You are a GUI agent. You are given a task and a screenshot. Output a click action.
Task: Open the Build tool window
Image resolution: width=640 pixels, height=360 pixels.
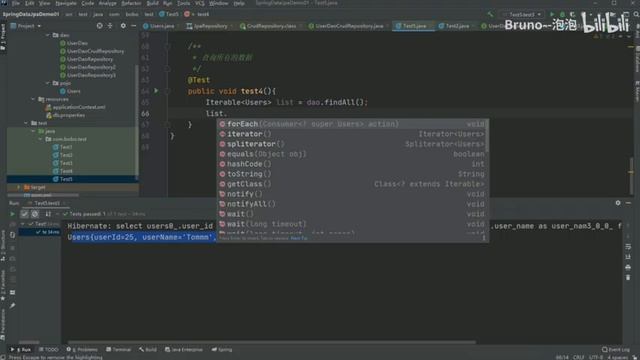(x=148, y=350)
